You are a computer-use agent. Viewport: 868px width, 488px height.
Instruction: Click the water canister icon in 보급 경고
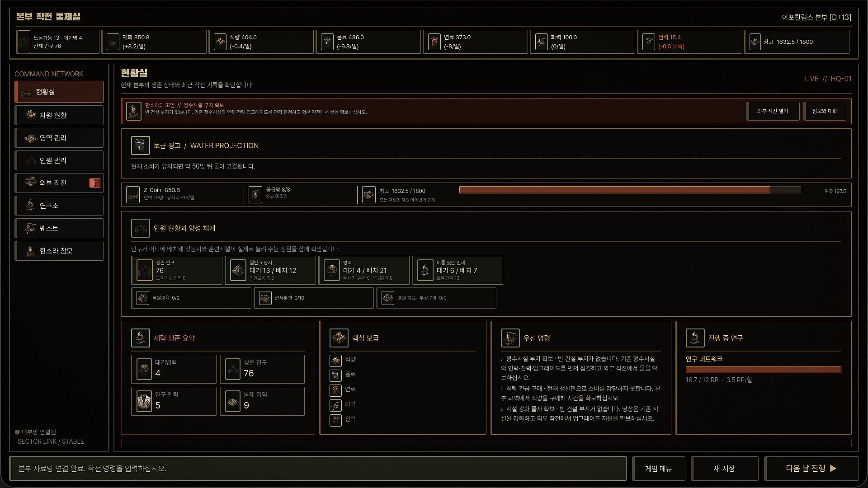[140, 145]
